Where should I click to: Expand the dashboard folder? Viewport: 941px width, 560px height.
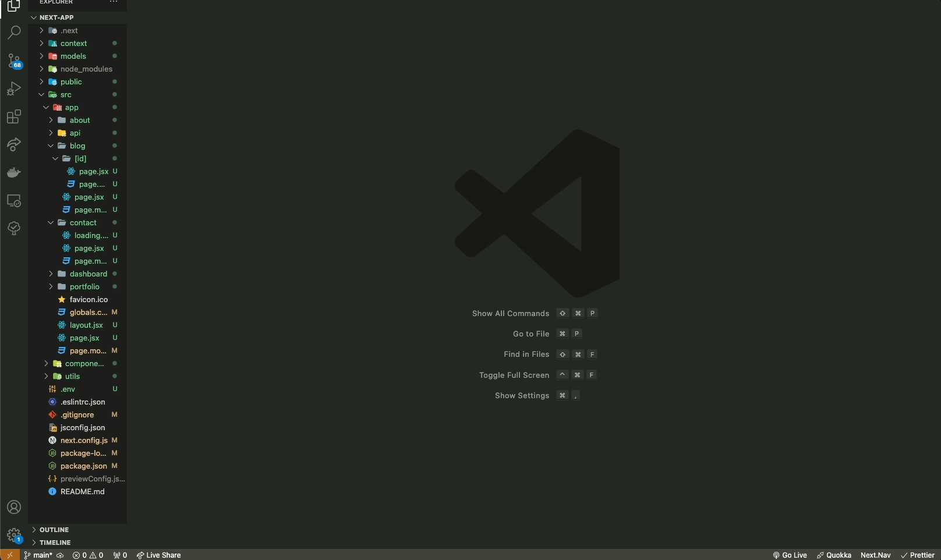pyautogui.click(x=77, y=274)
